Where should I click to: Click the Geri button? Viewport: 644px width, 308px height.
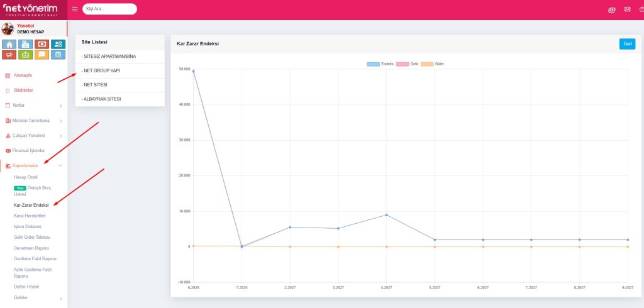pyautogui.click(x=626, y=44)
